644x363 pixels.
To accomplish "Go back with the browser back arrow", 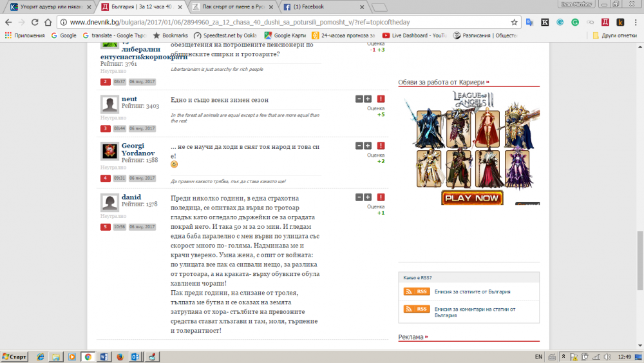I will (x=8, y=22).
